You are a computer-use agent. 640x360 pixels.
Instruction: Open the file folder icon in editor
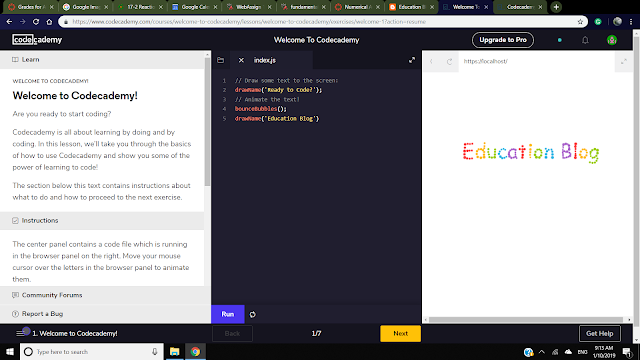pyautogui.click(x=220, y=60)
